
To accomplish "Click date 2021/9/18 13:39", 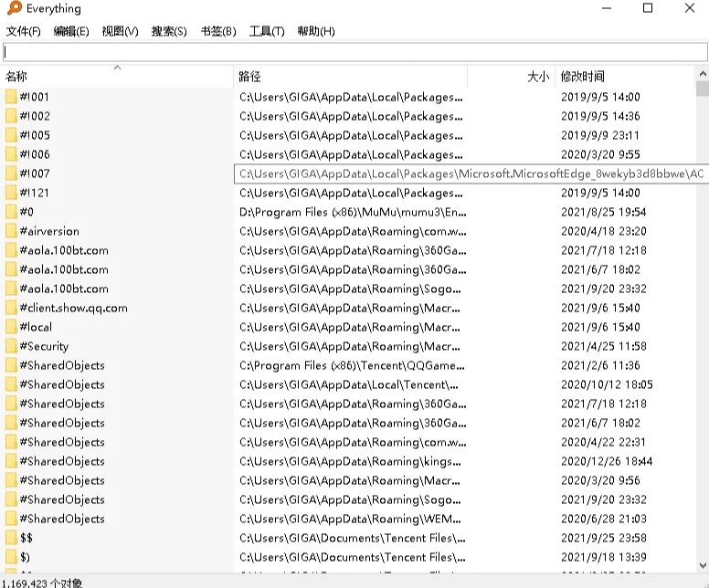I will click(604, 557).
